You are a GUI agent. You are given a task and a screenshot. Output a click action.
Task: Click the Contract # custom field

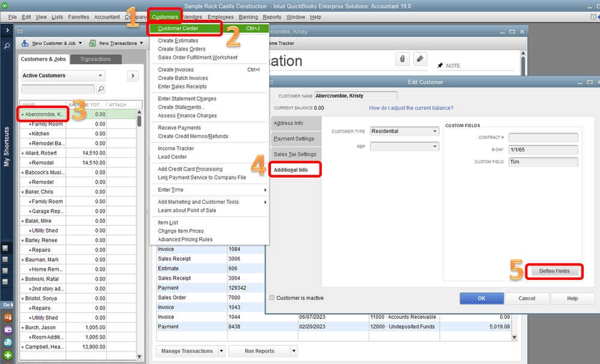[x=544, y=138]
